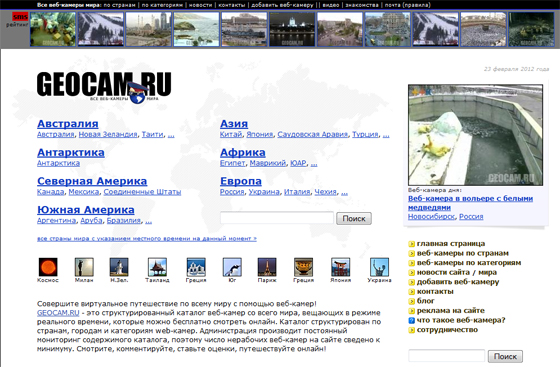Click the red sms rating icon
The height and width of the screenshot is (367, 560).
[20, 17]
